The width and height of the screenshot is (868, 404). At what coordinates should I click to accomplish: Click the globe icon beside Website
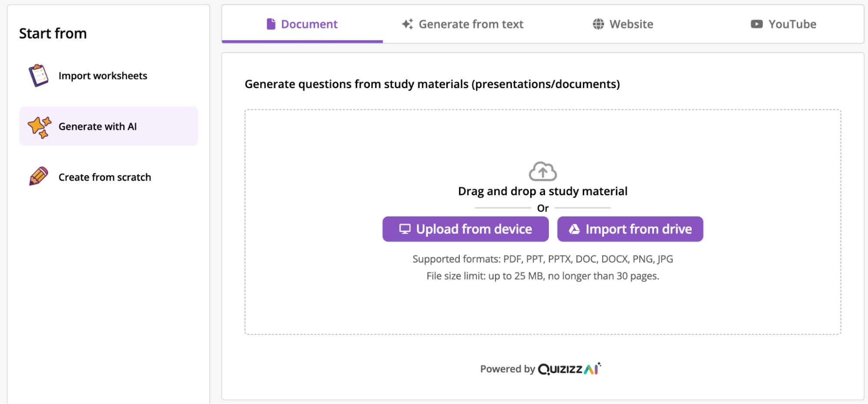(x=598, y=24)
